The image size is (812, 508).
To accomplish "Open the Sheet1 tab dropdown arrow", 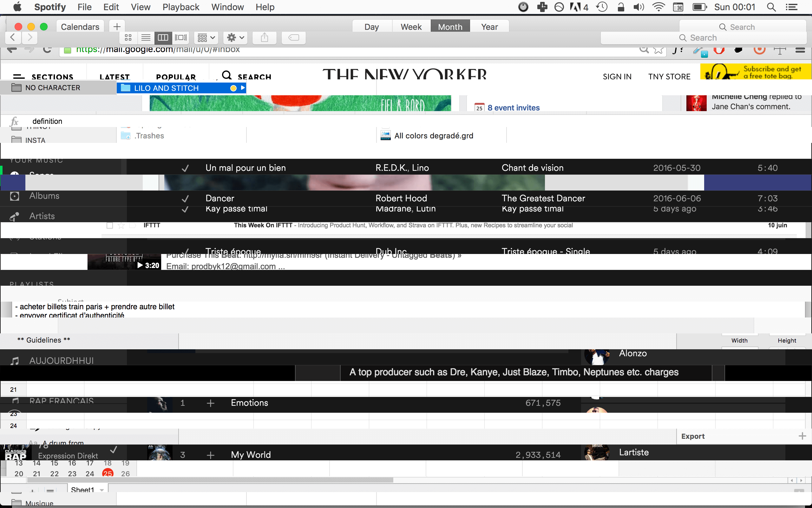I will tap(102, 490).
